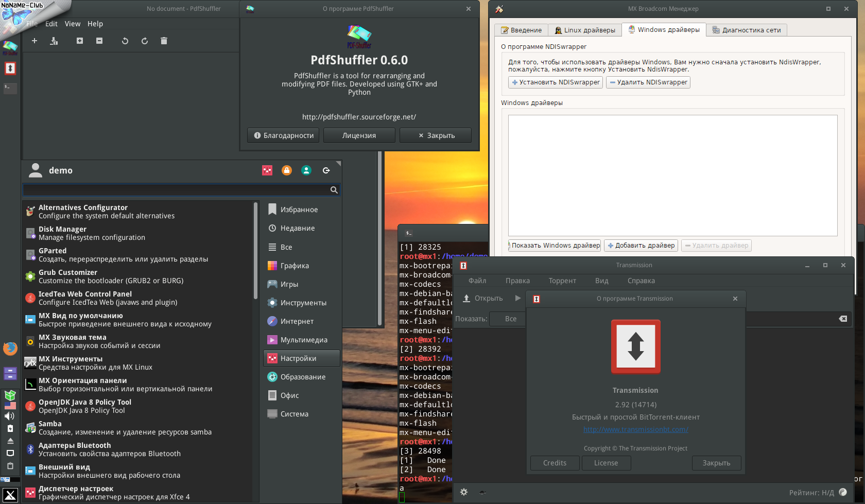Screen dimensions: 865x504
Task: Click the rotate left icon in PdfShuffler
Action: click(x=125, y=41)
